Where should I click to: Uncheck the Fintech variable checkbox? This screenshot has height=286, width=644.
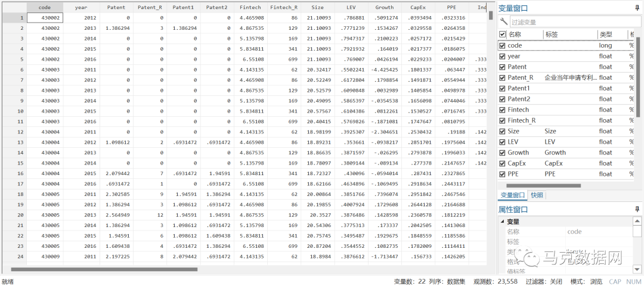coord(502,110)
